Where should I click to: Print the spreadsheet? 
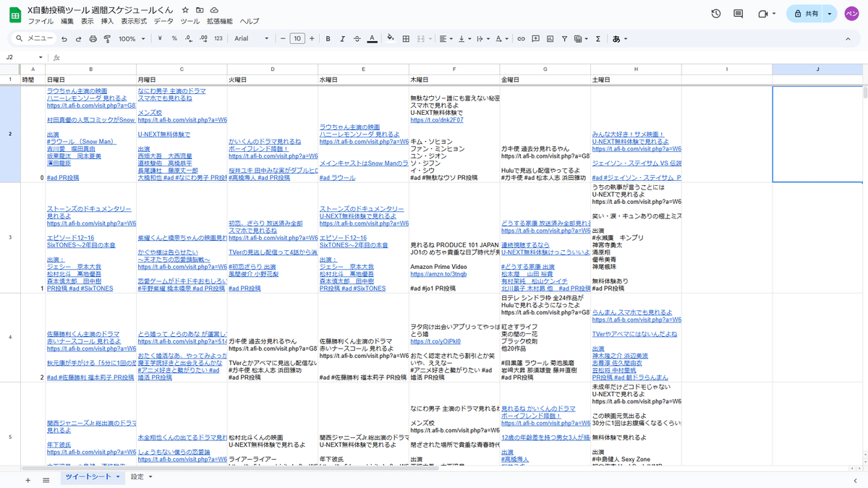[93, 38]
